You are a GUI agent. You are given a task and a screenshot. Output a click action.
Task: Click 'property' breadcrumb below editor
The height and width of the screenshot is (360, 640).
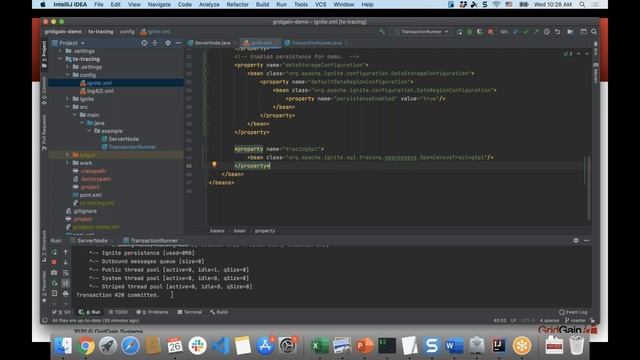265,231
